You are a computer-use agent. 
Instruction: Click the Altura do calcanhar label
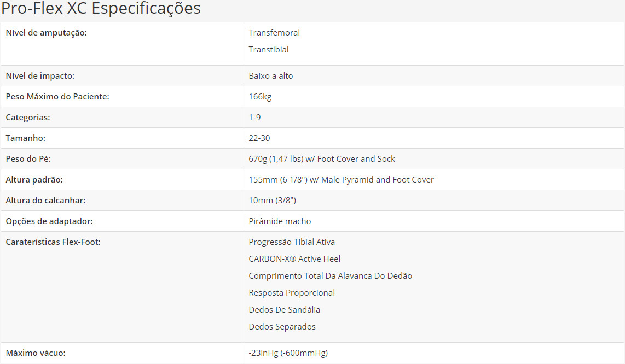(x=45, y=201)
